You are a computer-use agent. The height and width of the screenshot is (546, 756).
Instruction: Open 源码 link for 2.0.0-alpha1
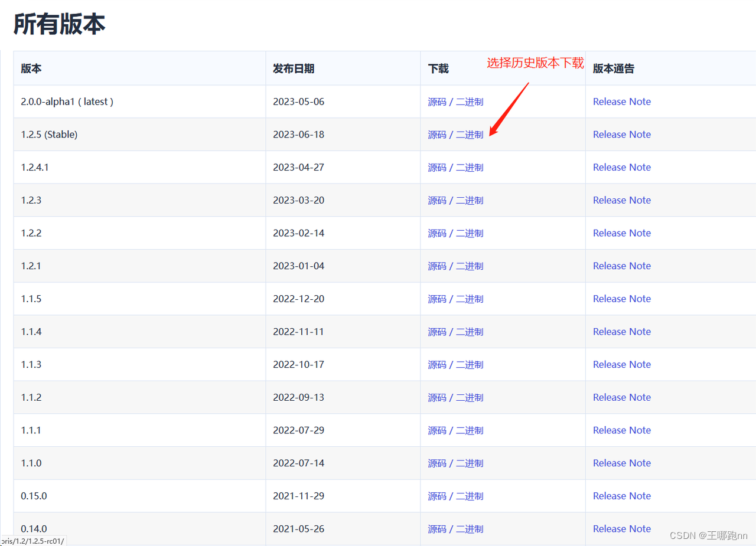[x=437, y=102]
